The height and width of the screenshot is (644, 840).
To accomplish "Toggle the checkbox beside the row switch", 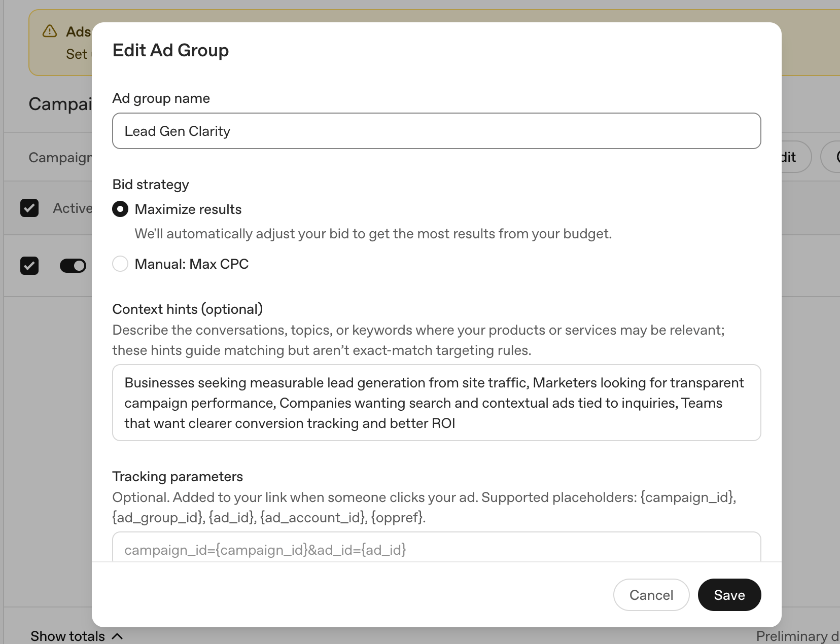I will [29, 265].
